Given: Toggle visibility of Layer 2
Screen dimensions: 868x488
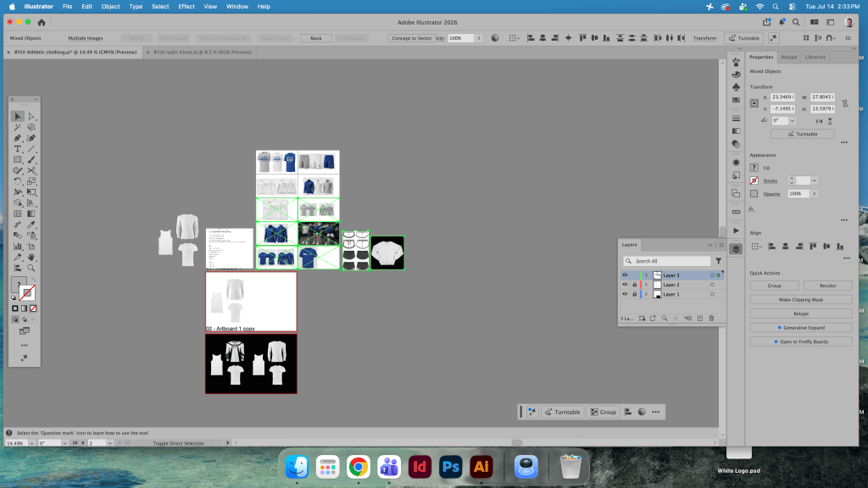Looking at the screenshot, I should coord(625,285).
